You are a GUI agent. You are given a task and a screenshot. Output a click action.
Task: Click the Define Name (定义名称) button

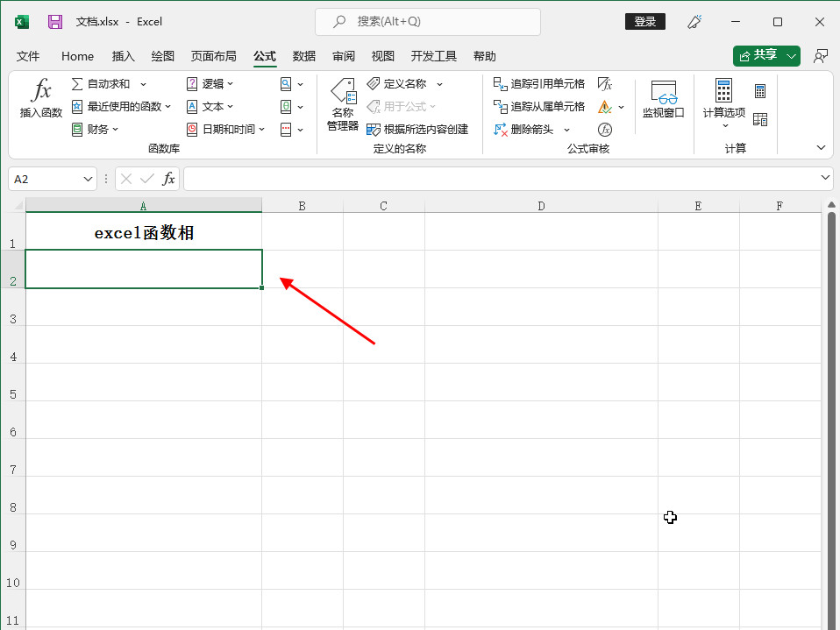[397, 84]
